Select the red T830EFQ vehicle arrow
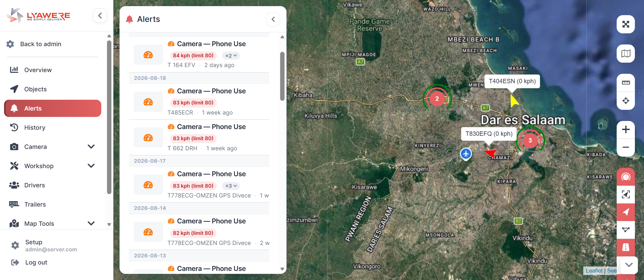The height and width of the screenshot is (280, 644). point(491,153)
